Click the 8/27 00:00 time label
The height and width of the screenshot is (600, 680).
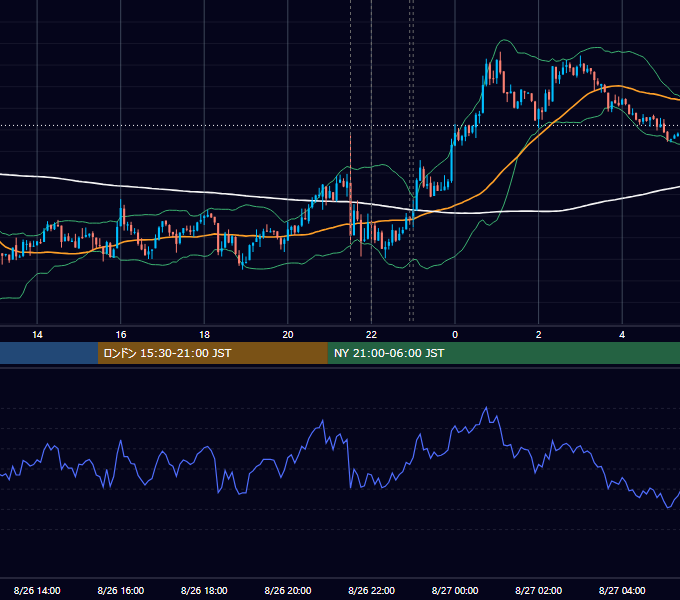pyautogui.click(x=455, y=590)
